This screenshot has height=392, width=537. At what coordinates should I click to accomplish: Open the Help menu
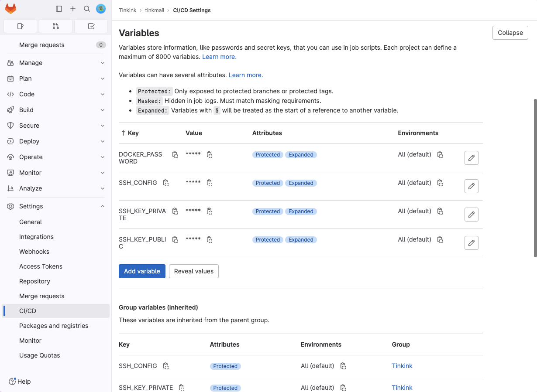[x=20, y=382]
